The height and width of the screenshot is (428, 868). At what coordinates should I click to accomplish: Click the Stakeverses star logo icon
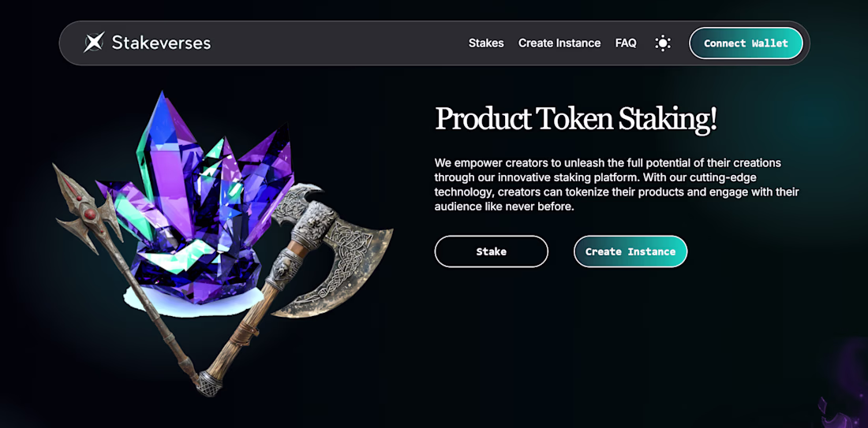(94, 43)
